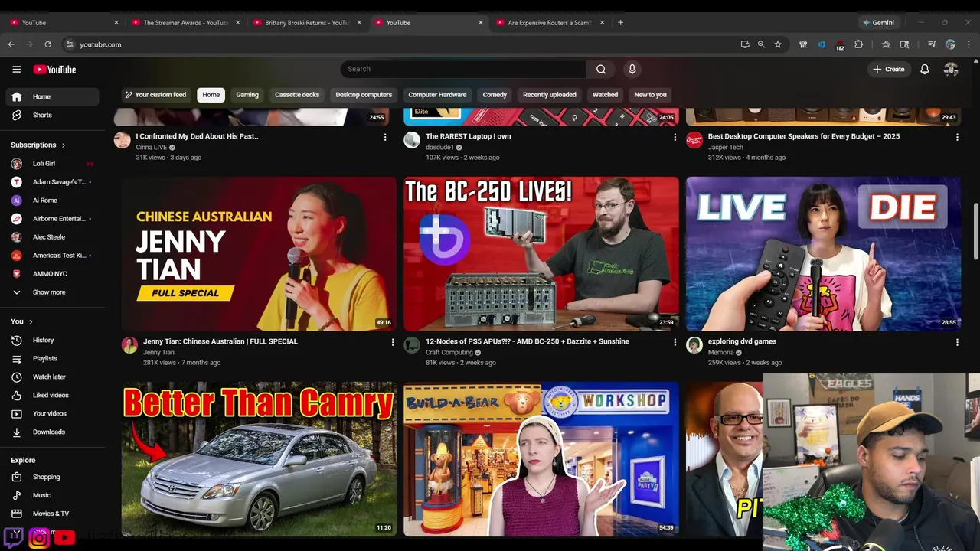Open Playlists in the sidebar

(52, 359)
